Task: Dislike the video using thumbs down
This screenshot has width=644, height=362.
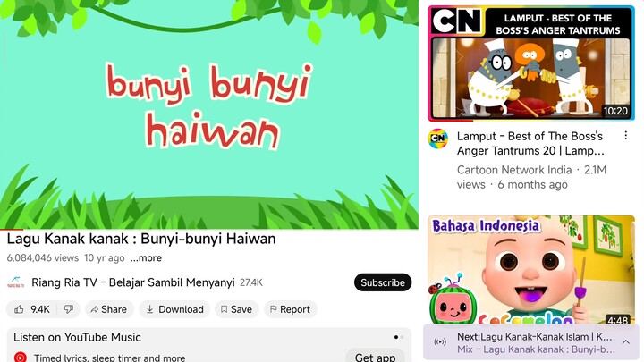Action: coord(69,309)
